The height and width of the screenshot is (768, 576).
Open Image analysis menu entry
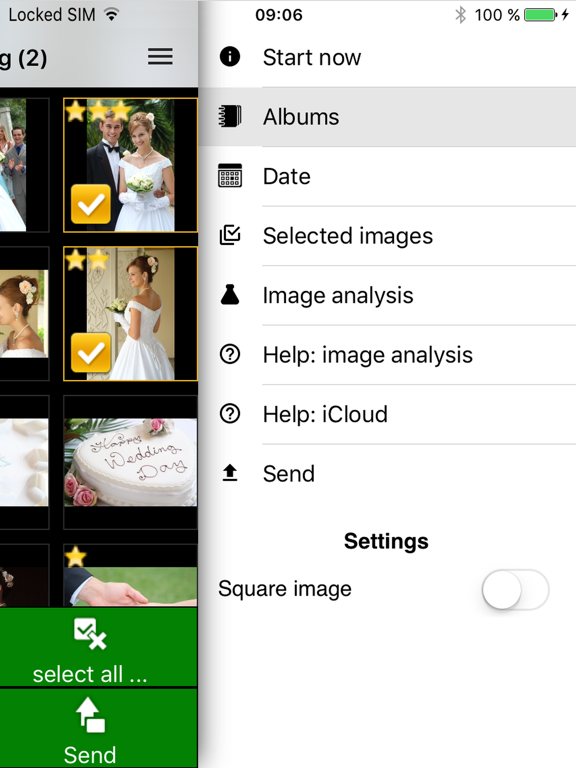(x=387, y=295)
